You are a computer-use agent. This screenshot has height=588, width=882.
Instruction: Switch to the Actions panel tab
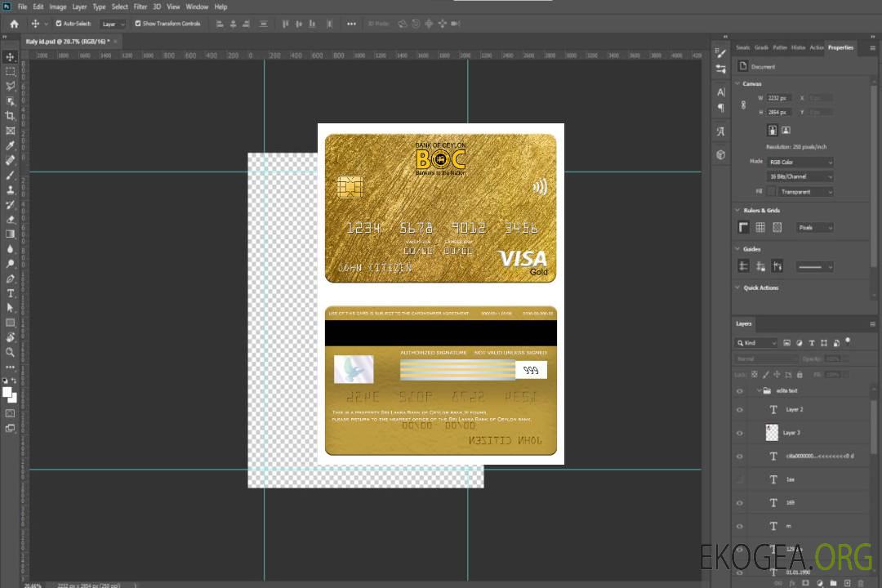(816, 48)
